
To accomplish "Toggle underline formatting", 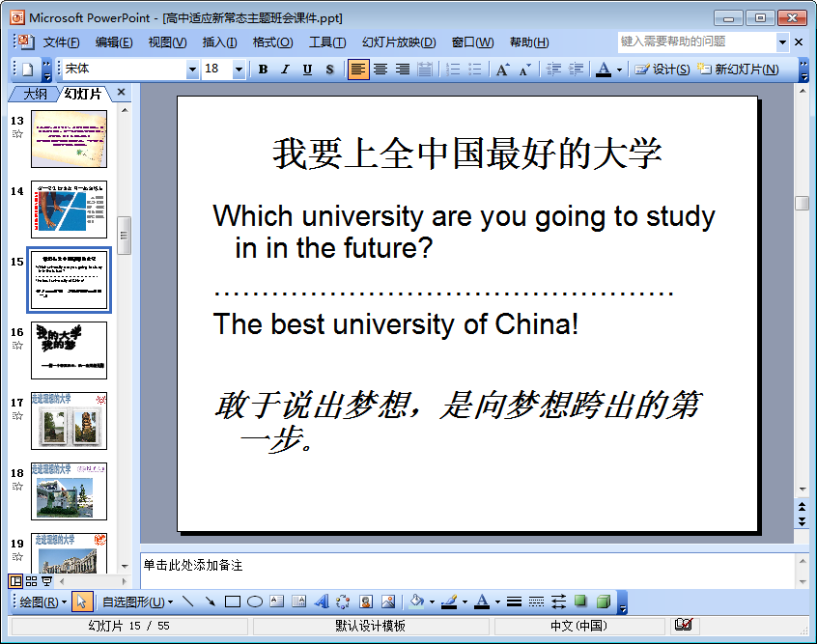I will tap(307, 70).
